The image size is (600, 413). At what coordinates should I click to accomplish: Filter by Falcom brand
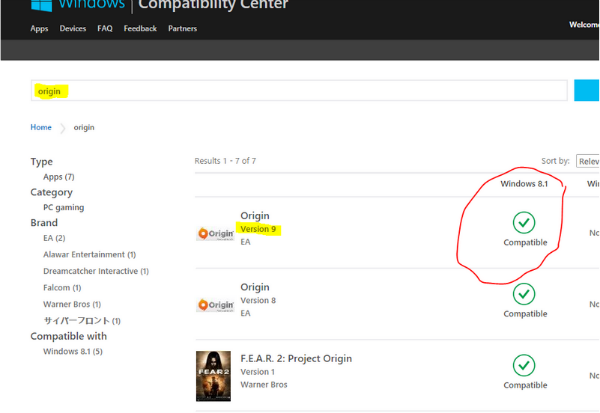point(62,287)
